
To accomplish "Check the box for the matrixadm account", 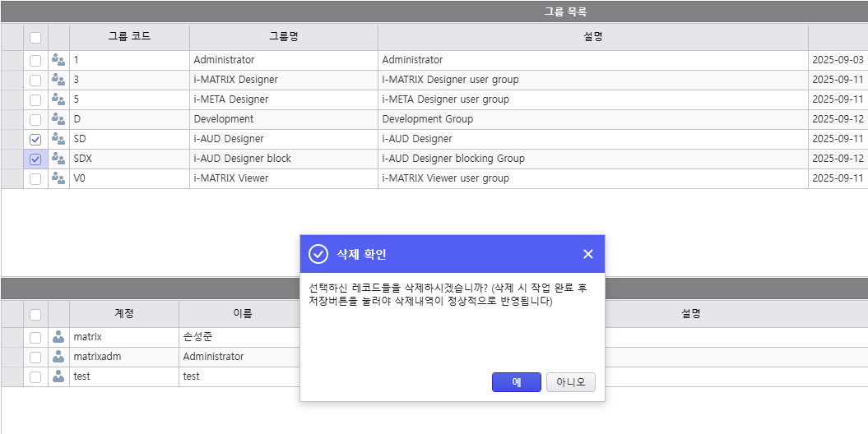I will click(35, 358).
